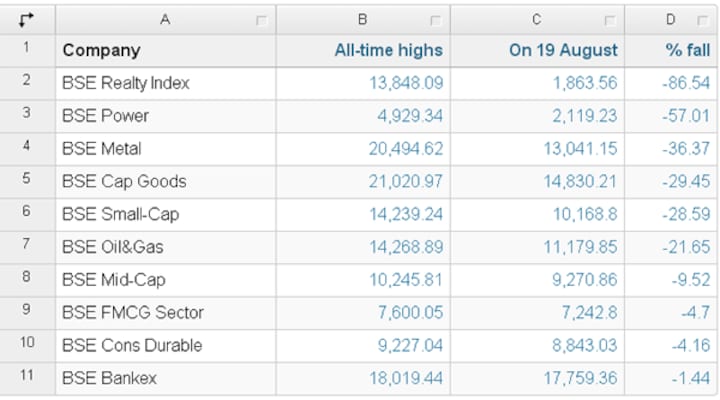Click the 1,863.56 value cell
Screen dimensions: 720x400
[537, 84]
